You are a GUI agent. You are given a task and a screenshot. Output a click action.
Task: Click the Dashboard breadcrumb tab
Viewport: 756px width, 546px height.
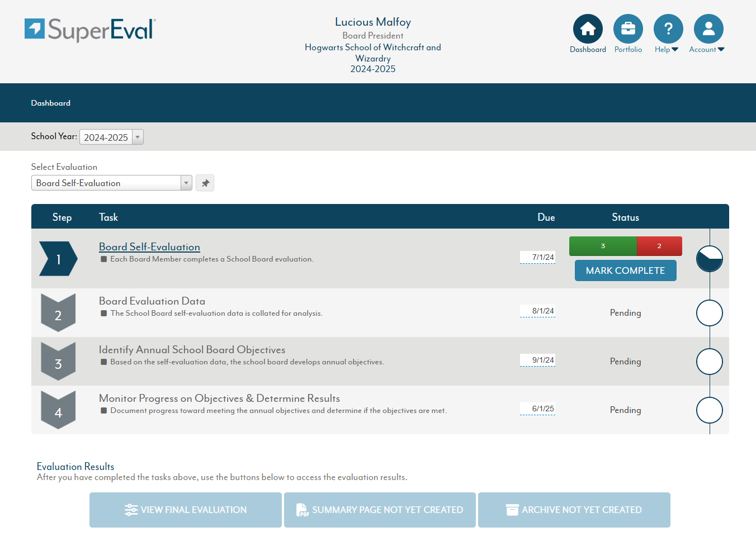51,103
